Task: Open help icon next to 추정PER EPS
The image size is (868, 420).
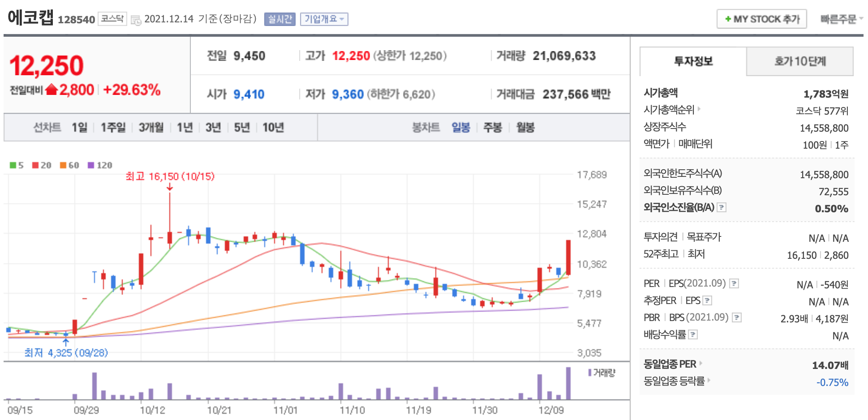Action: tap(707, 300)
